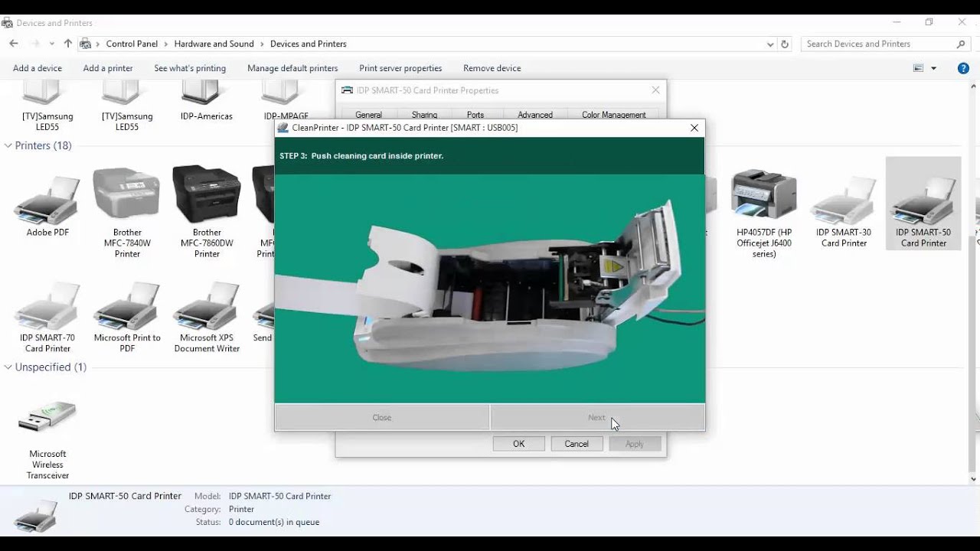This screenshot has width=980, height=551.
Task: Click Add a device in toolbar
Action: pyautogui.click(x=38, y=68)
